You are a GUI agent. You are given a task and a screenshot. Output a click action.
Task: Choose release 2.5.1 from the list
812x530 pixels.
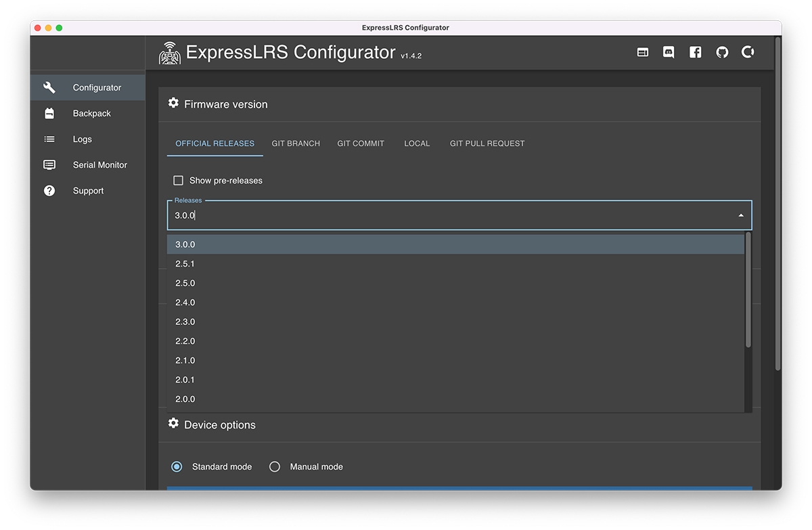point(455,264)
